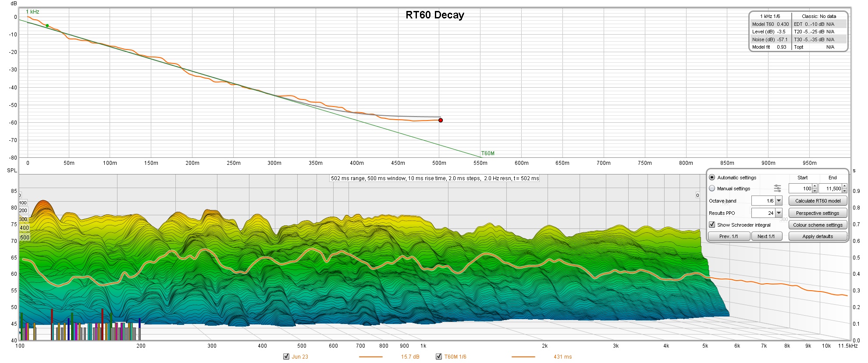Click the Model fit 0.93 row
868x363 pixels.
771,47
